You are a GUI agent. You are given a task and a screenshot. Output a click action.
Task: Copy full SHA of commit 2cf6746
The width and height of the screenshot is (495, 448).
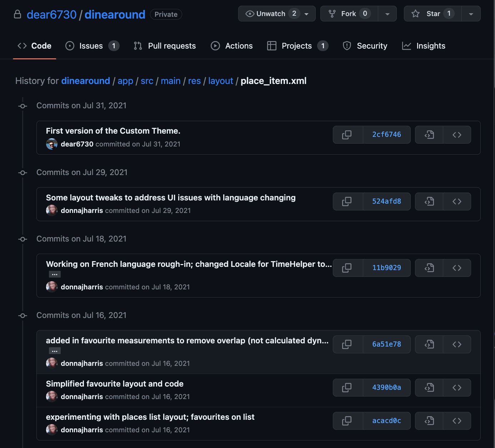click(347, 135)
